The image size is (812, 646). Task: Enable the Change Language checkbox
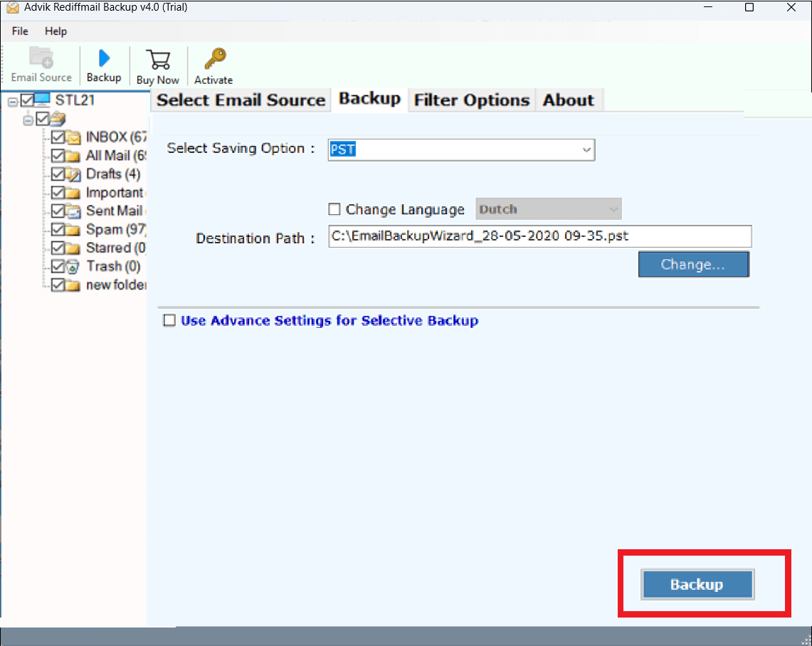pyautogui.click(x=334, y=209)
